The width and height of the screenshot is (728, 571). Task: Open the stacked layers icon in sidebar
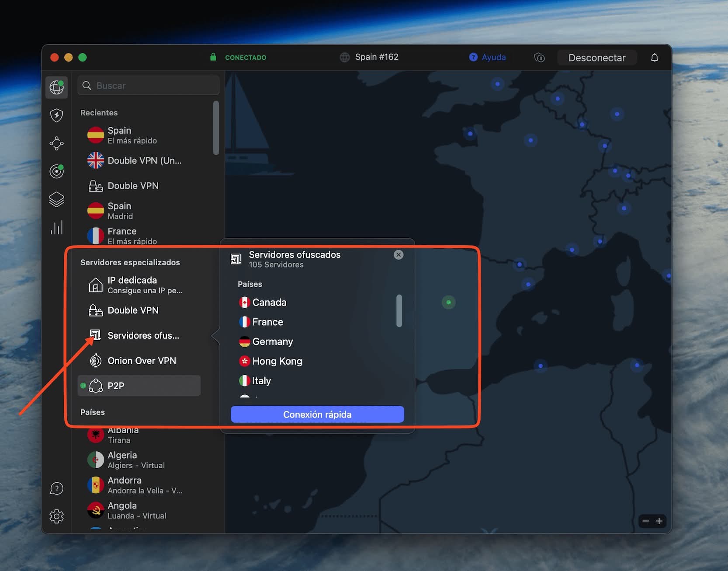coord(56,199)
